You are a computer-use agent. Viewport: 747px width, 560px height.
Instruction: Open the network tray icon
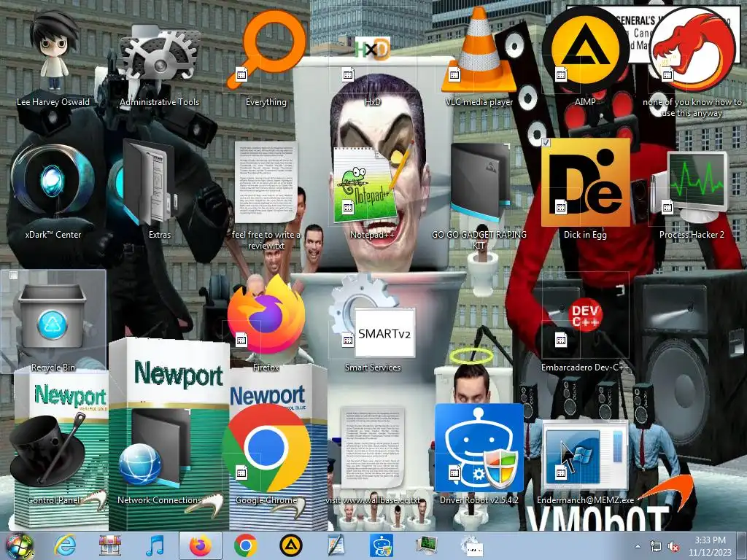[656, 546]
